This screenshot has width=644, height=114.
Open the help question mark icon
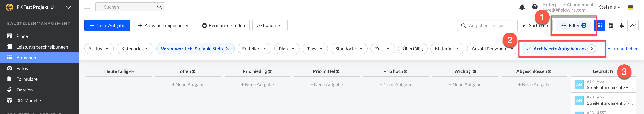[x=535, y=7]
